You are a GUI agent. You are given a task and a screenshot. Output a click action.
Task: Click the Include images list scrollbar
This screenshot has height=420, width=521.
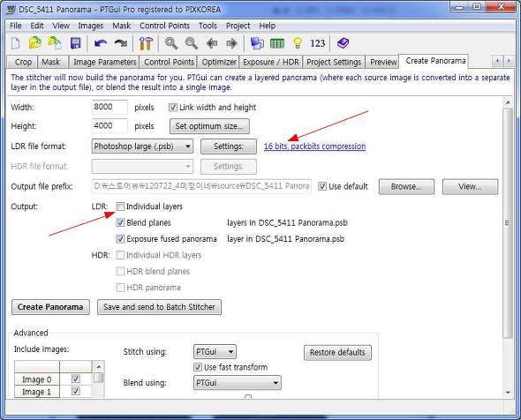click(99, 378)
